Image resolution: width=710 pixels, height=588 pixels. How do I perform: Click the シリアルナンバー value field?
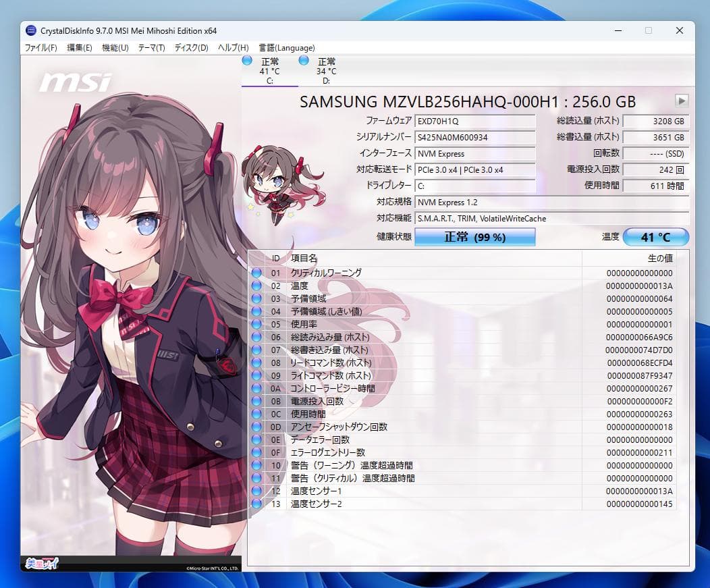click(x=474, y=137)
